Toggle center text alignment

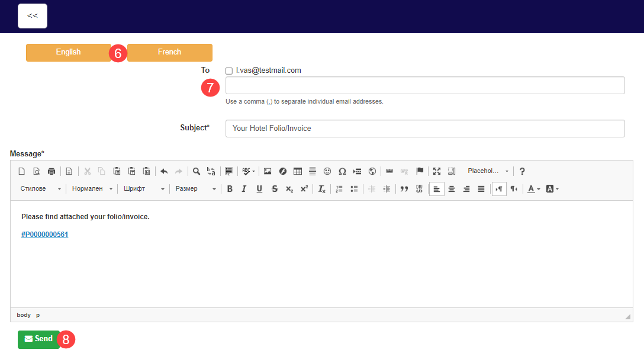[451, 188]
